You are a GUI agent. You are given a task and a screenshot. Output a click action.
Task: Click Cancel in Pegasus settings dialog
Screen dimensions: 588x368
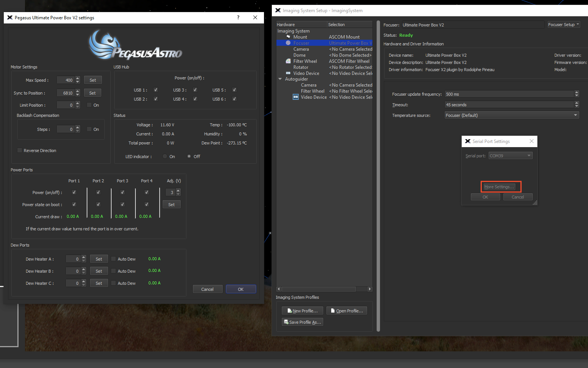[207, 289]
